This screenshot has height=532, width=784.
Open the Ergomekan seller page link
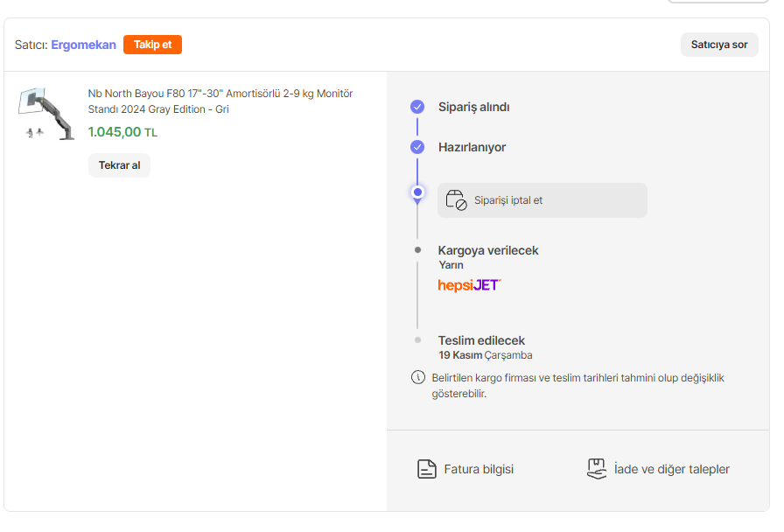(x=83, y=45)
